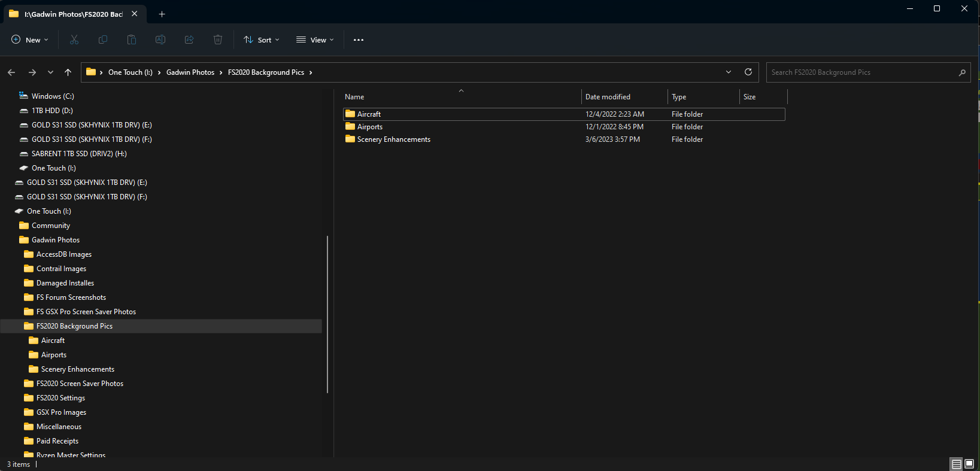Viewport: 980px width, 471px height.
Task: Go forward using the Forward arrow
Action: (x=32, y=72)
